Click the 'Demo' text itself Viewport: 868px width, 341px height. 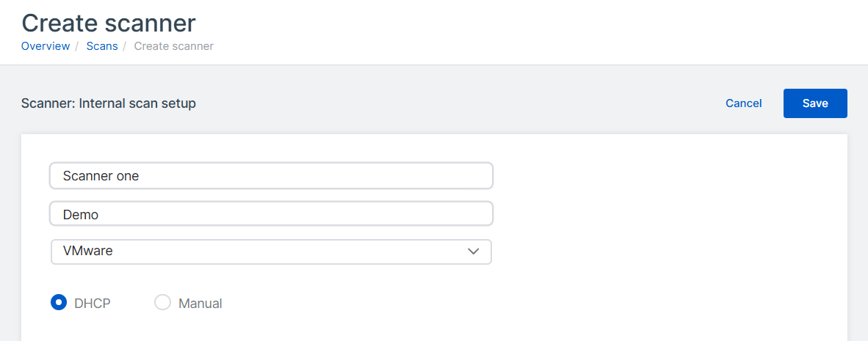pyautogui.click(x=81, y=215)
